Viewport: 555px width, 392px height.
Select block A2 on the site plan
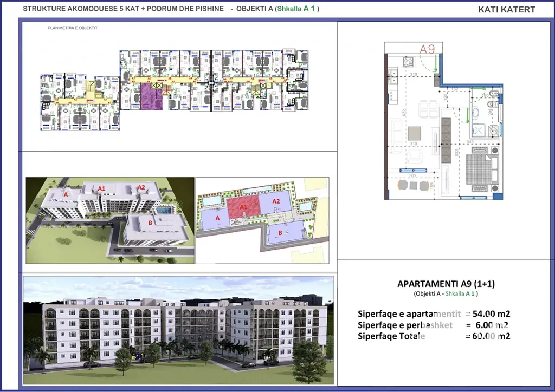click(x=275, y=202)
